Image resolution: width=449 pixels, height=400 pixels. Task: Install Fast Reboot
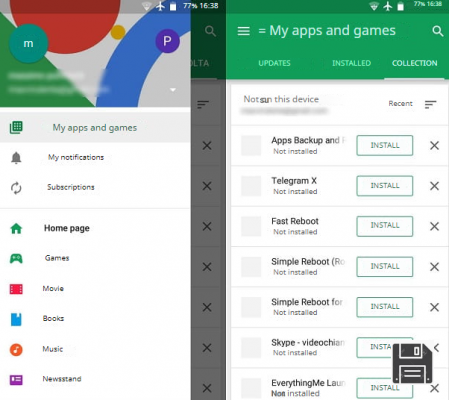(x=385, y=226)
